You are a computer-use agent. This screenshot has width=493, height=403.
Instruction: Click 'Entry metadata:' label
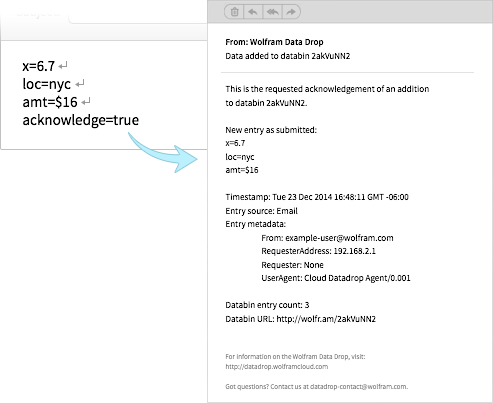coord(255,224)
